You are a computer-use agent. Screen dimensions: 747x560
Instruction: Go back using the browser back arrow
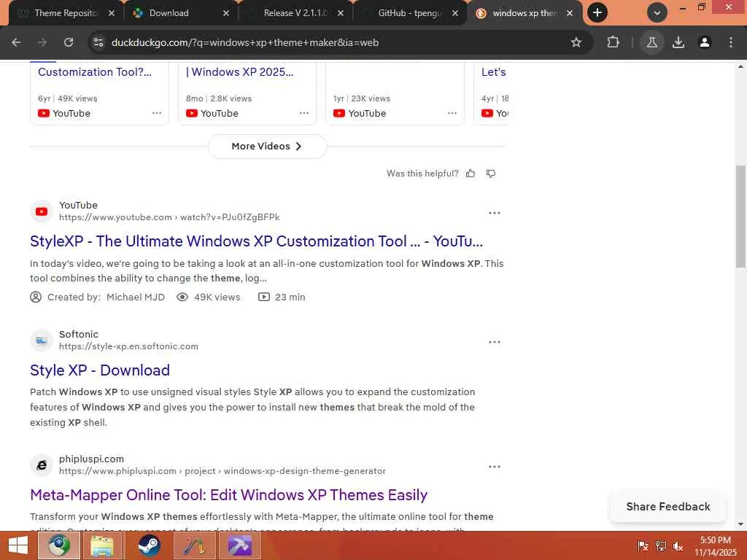click(16, 42)
